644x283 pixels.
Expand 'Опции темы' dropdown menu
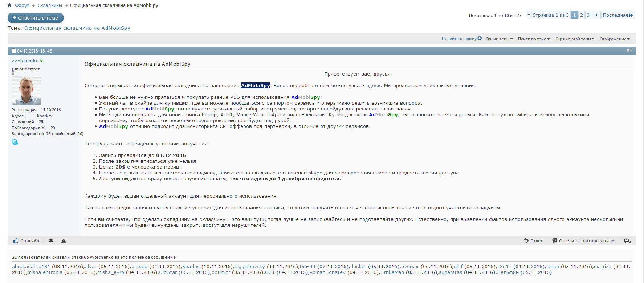click(499, 39)
